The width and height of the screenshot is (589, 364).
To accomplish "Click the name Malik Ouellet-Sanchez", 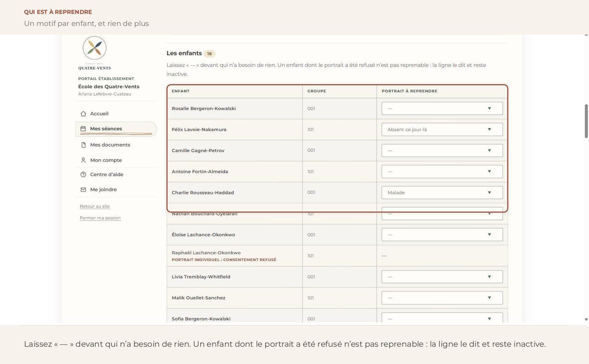I will pyautogui.click(x=198, y=298).
